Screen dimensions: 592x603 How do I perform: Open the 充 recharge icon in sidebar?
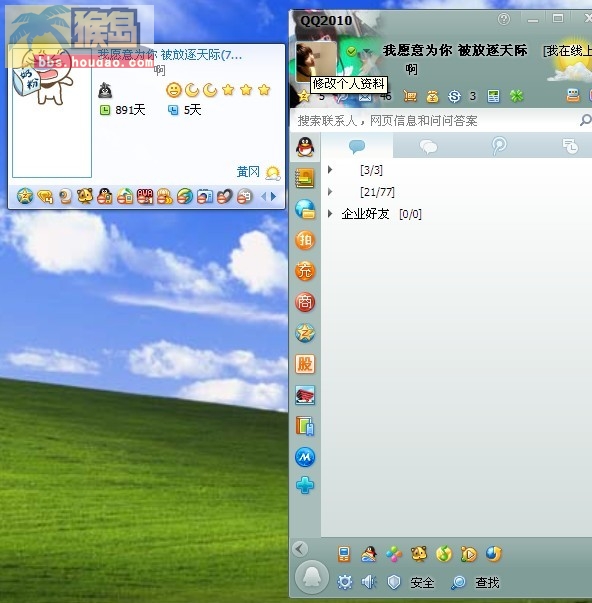coord(305,271)
